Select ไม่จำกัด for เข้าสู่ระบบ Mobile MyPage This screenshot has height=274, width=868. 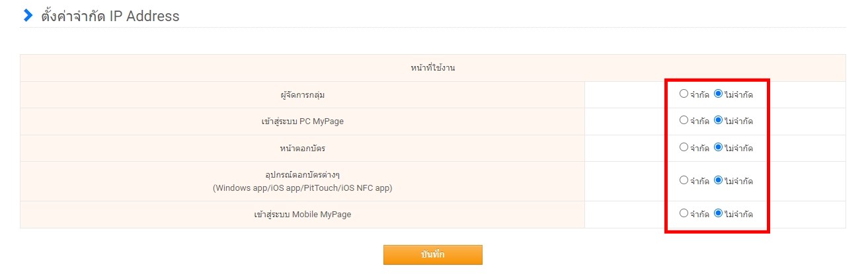(719, 213)
